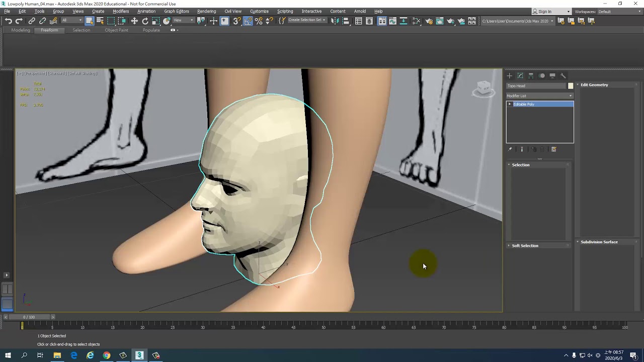644x362 pixels.
Task: Activate the Select and Move tool
Action: coord(134,21)
